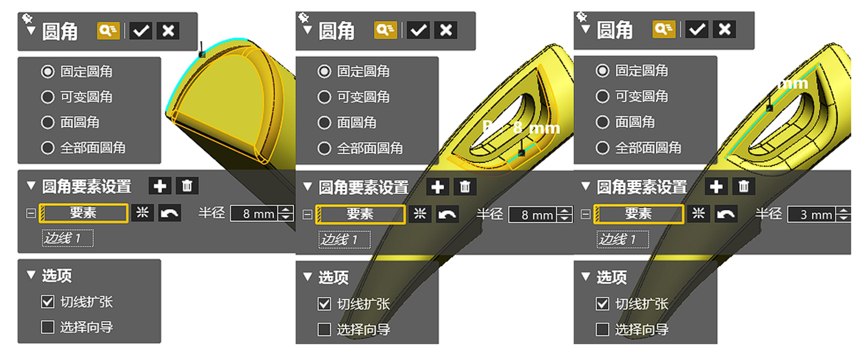This screenshot has height=359, width=868.
Task: Uncheck 切线扩张 checkbox in right panel
Action: (x=603, y=304)
